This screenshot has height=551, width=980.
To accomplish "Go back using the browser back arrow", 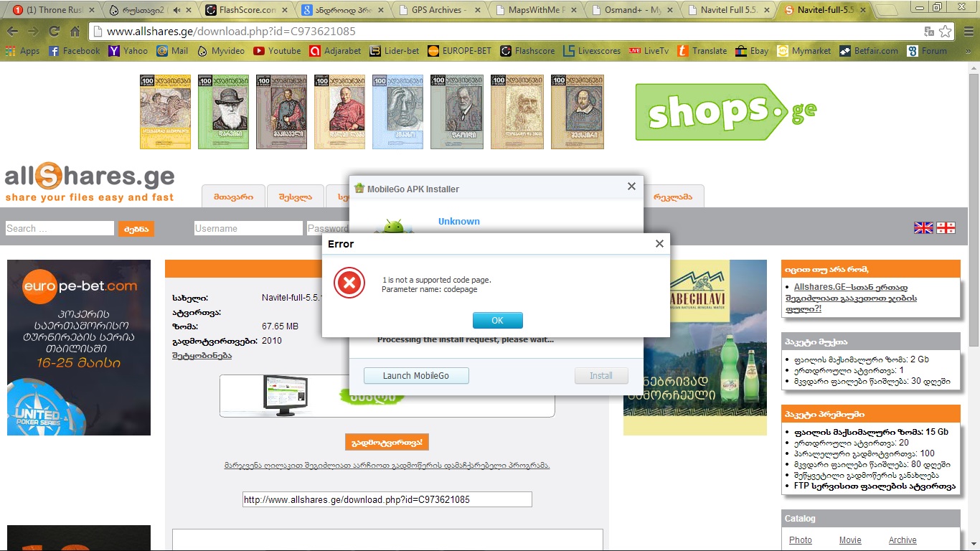I will pyautogui.click(x=13, y=32).
